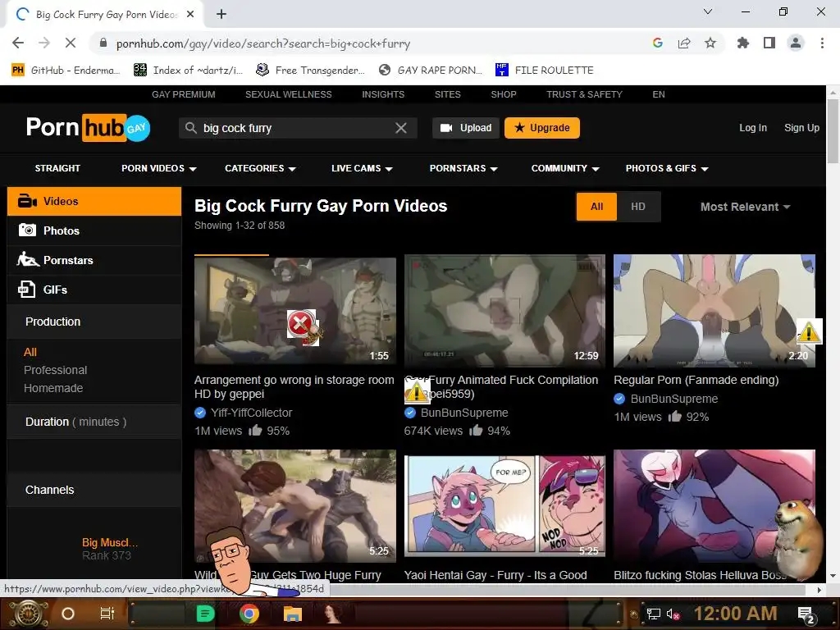Image resolution: width=840 pixels, height=630 pixels.
Task: Filter production by Homemade
Action: coord(53,388)
